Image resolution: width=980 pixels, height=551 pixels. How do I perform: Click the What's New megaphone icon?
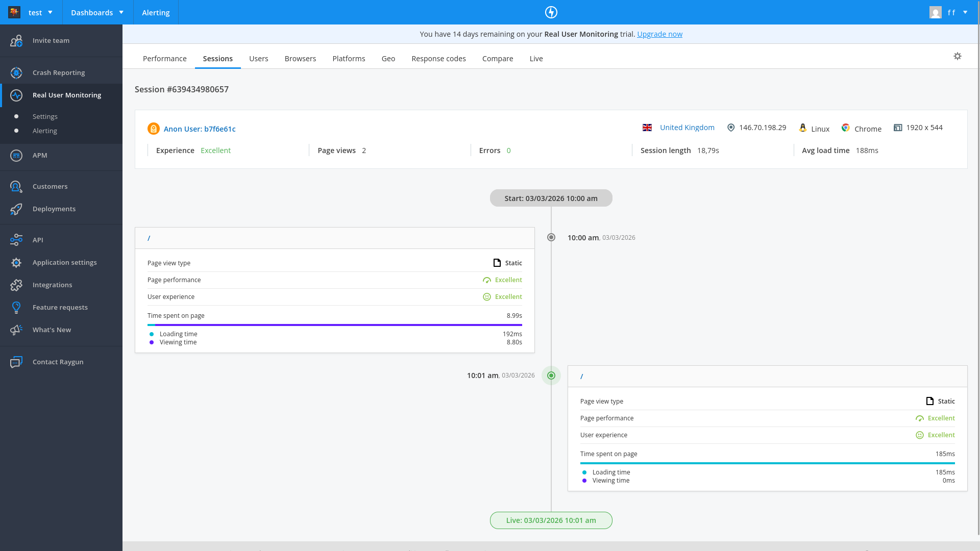click(16, 330)
